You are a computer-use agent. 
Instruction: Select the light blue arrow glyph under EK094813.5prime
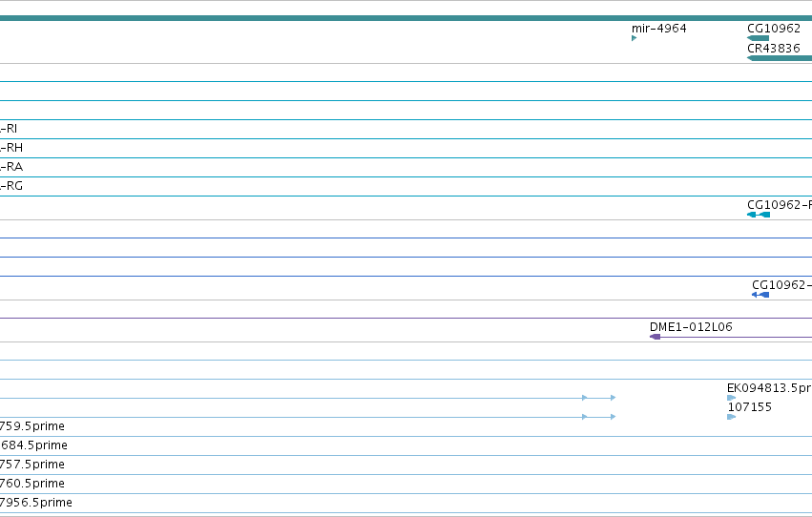pos(731,398)
